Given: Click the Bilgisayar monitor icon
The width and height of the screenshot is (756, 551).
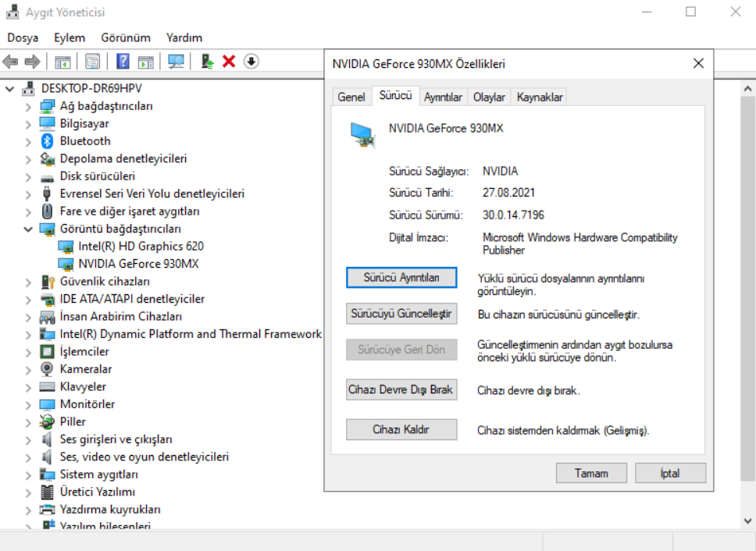Looking at the screenshot, I should pyautogui.click(x=47, y=123).
